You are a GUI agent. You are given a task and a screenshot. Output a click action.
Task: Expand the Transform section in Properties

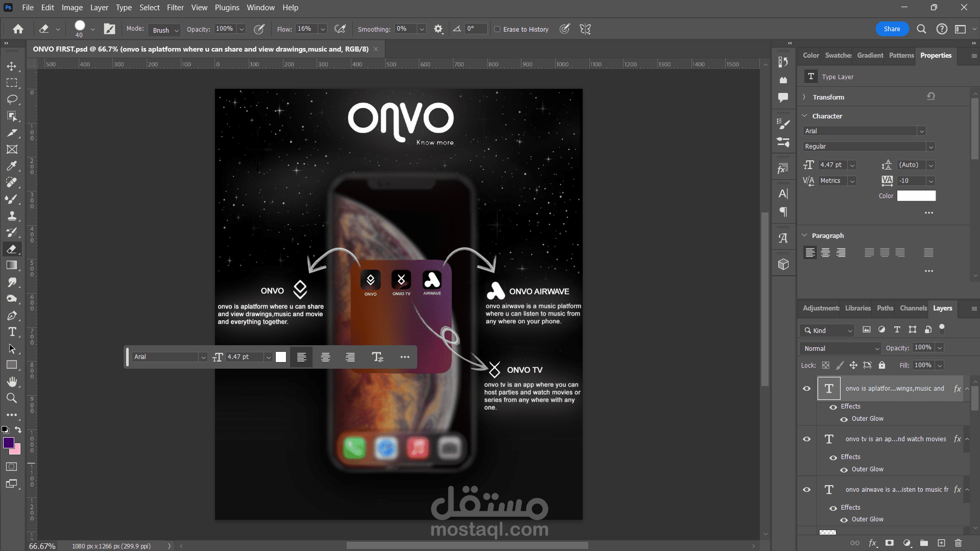point(805,97)
